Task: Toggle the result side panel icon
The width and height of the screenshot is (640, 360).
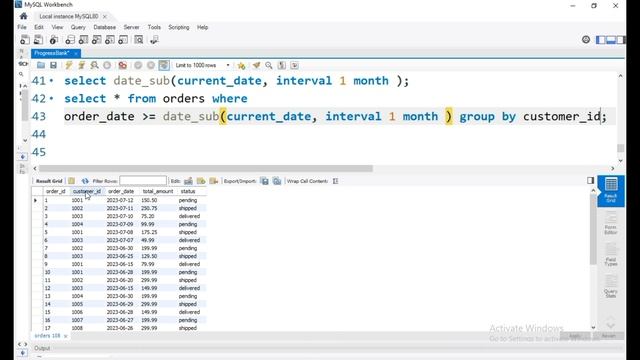Action: pyautogui.click(x=590, y=180)
